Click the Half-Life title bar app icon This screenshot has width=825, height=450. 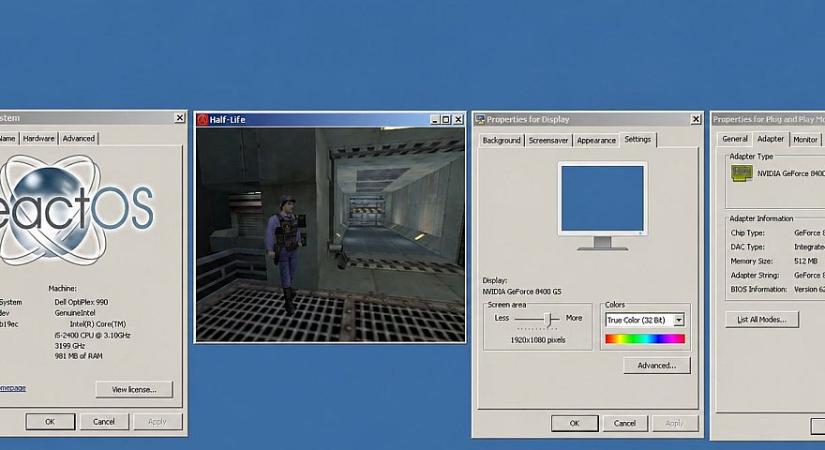click(x=203, y=119)
